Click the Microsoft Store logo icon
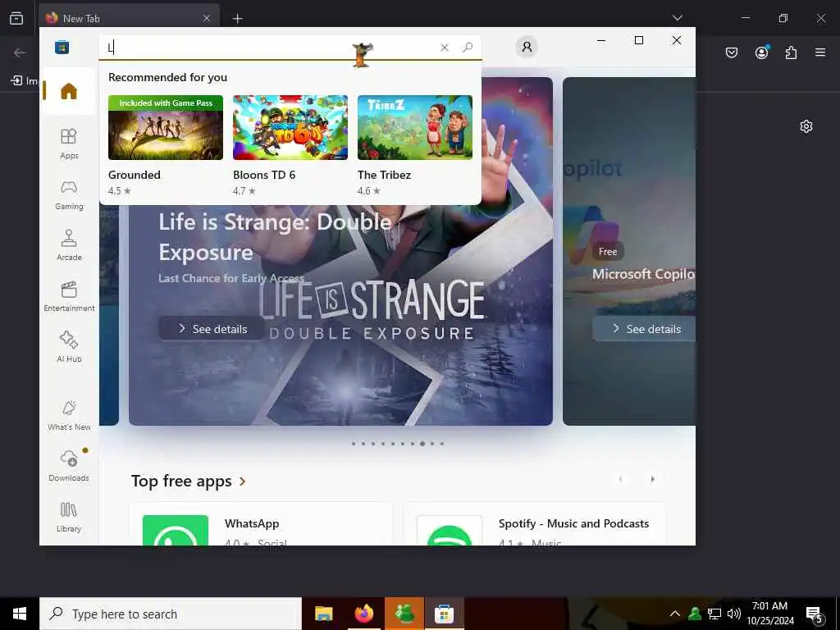This screenshot has width=840, height=630. [62, 47]
